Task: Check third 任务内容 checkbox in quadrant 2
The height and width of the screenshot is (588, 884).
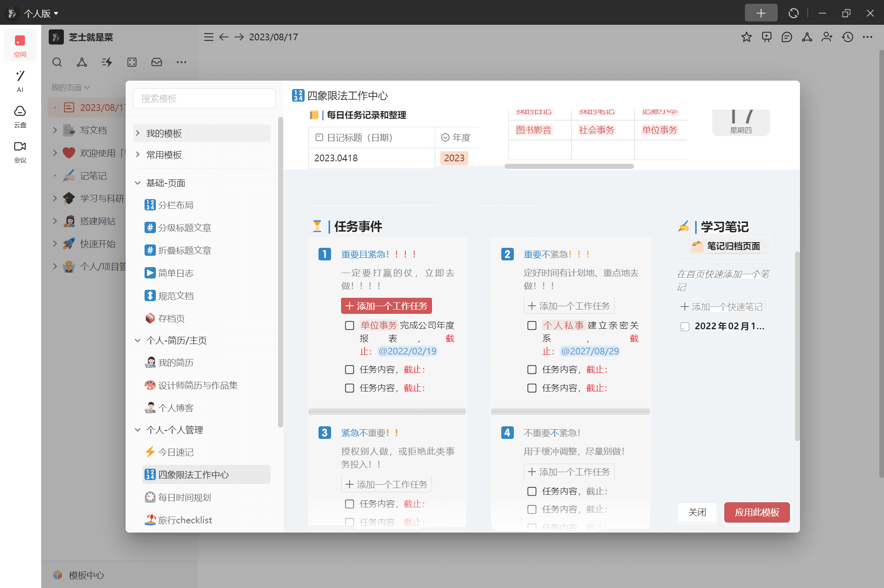Action: point(532,388)
